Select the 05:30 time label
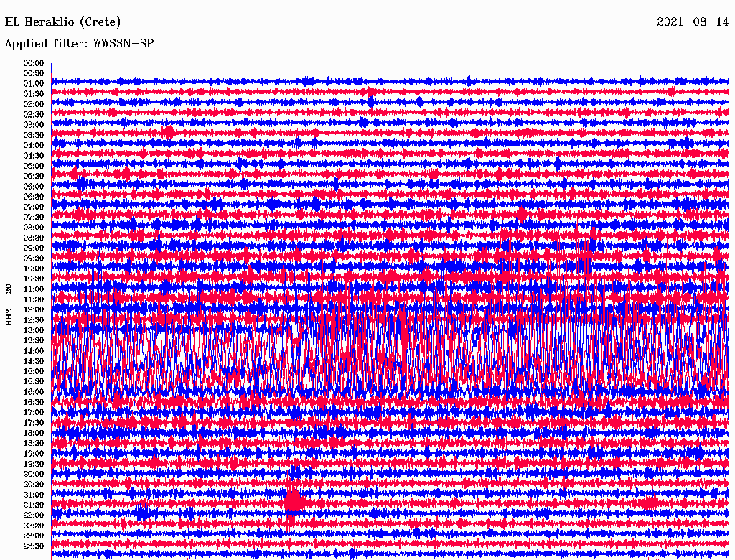 pos(34,176)
